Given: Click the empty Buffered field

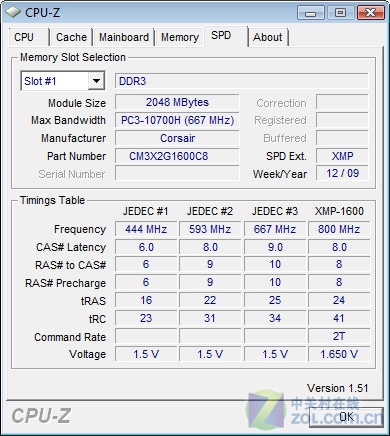Looking at the screenshot, I should 342,138.
